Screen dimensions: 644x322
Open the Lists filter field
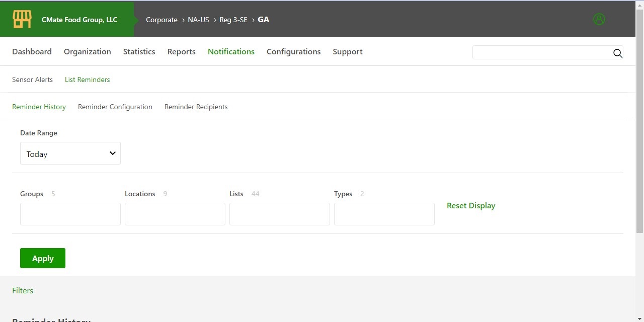280,214
